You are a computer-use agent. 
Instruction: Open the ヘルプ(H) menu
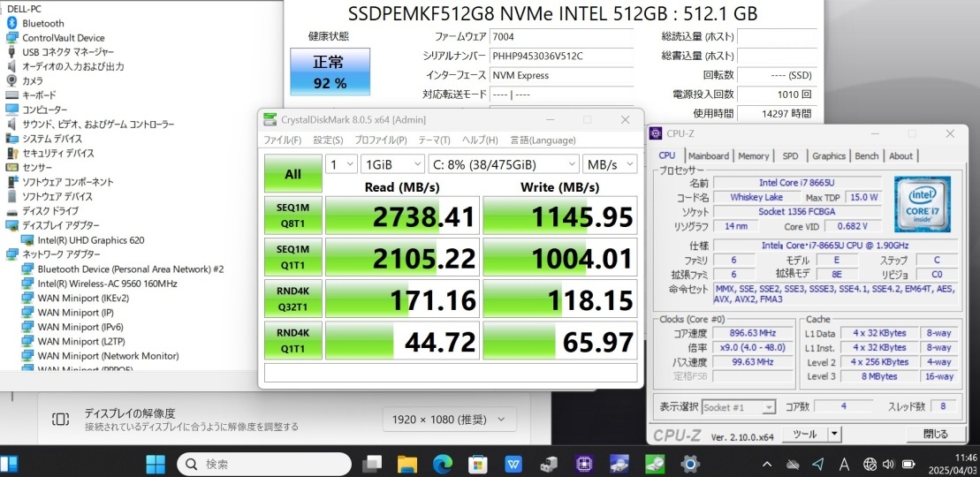coord(480,140)
